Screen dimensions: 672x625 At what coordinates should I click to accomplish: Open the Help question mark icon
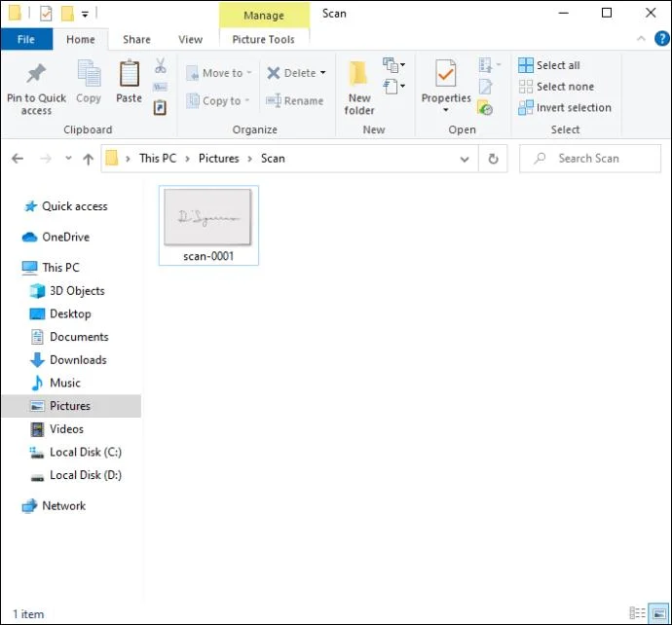[x=661, y=39]
